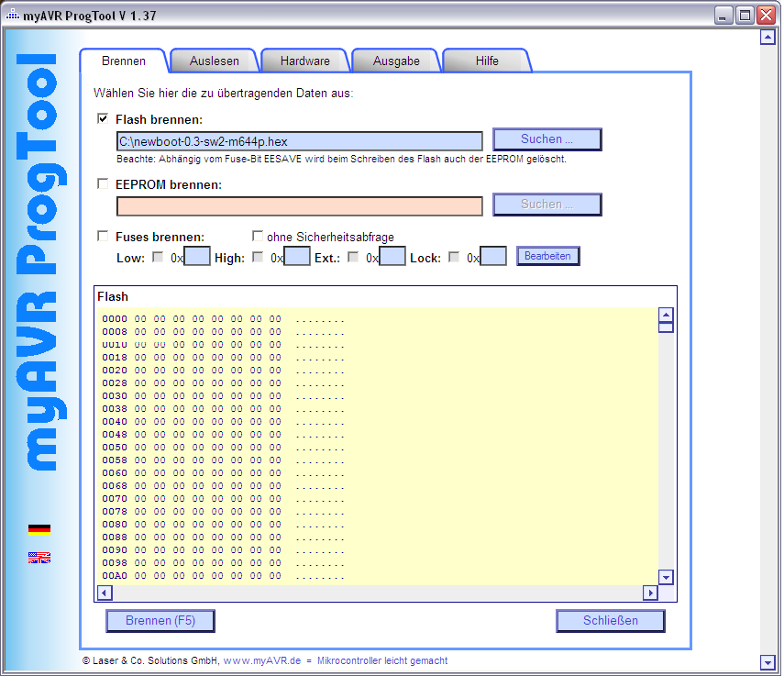Open the www.myAVR.de link
The width and height of the screenshot is (784, 676).
pyautogui.click(x=264, y=660)
